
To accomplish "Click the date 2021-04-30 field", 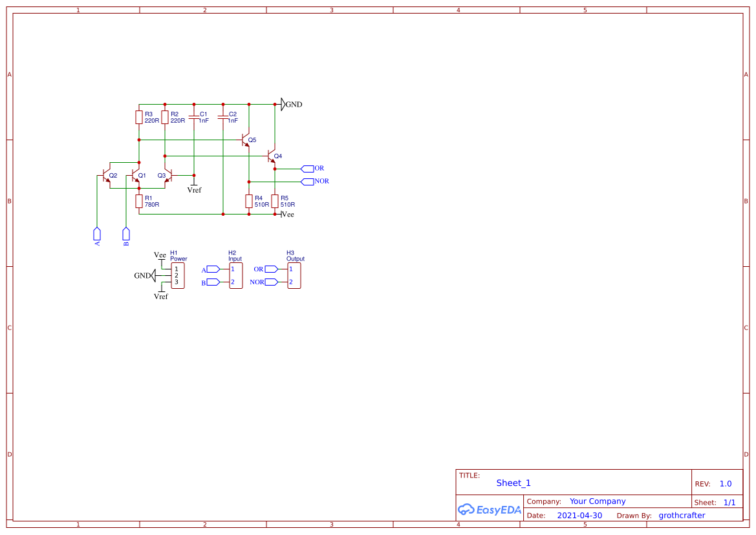I will click(x=579, y=516).
